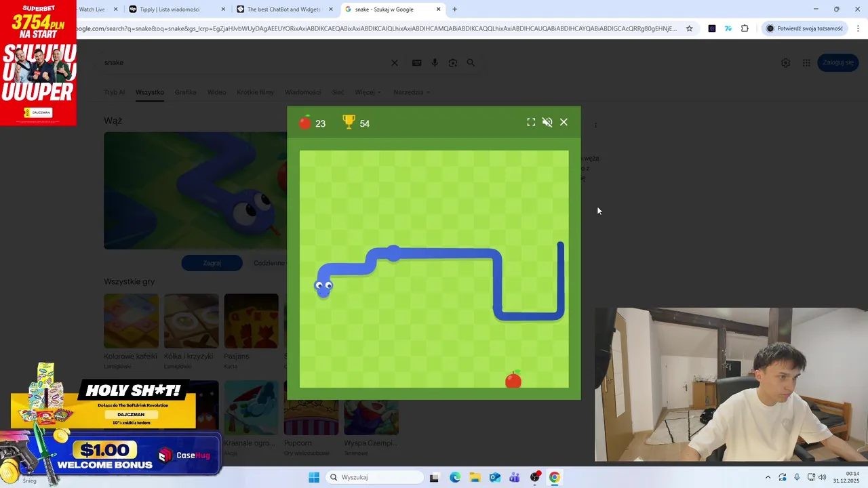Click the magnifier search button
868x488 pixels.
tap(471, 62)
